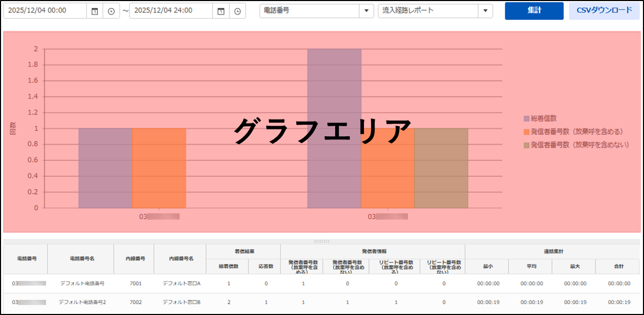
Task: Click the start datetime input field
Action: (45, 11)
